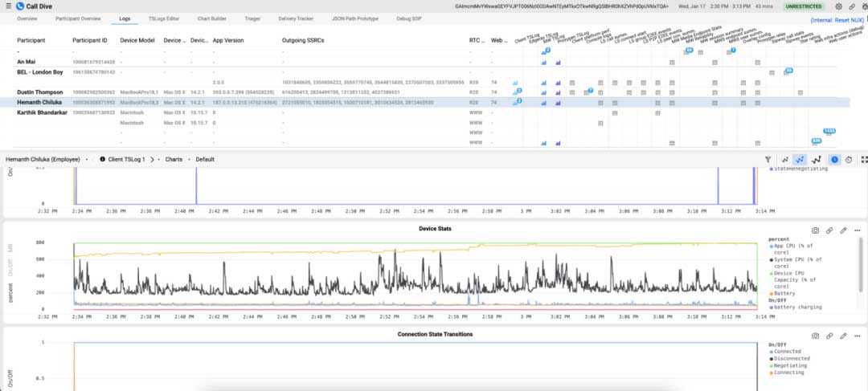The width and height of the screenshot is (868, 391).
Task: Open settings gear in top header
Action: click(838, 6)
